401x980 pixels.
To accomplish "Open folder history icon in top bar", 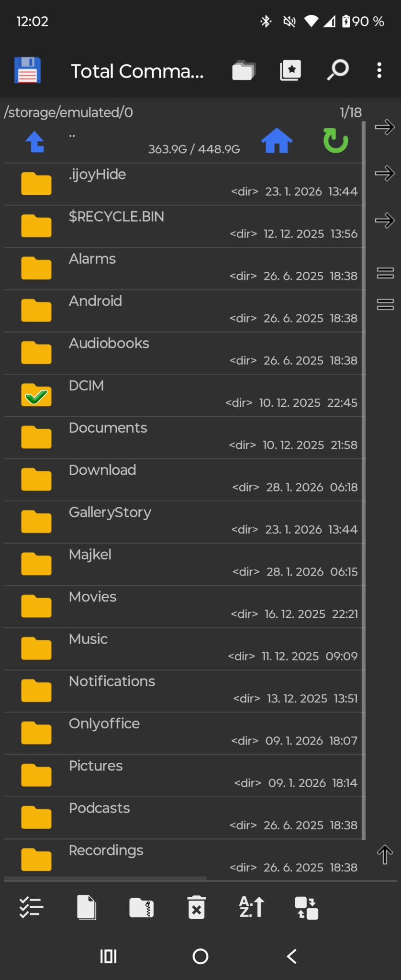I will click(x=244, y=71).
